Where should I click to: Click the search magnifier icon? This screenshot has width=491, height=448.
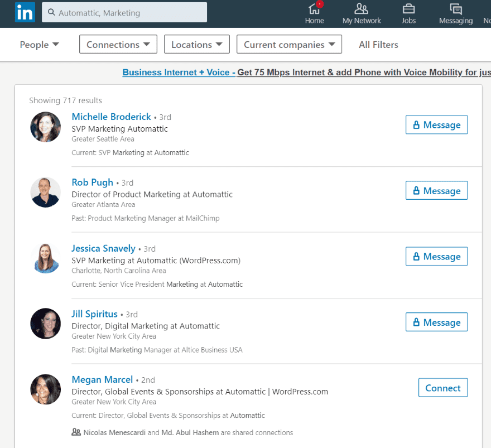(51, 12)
